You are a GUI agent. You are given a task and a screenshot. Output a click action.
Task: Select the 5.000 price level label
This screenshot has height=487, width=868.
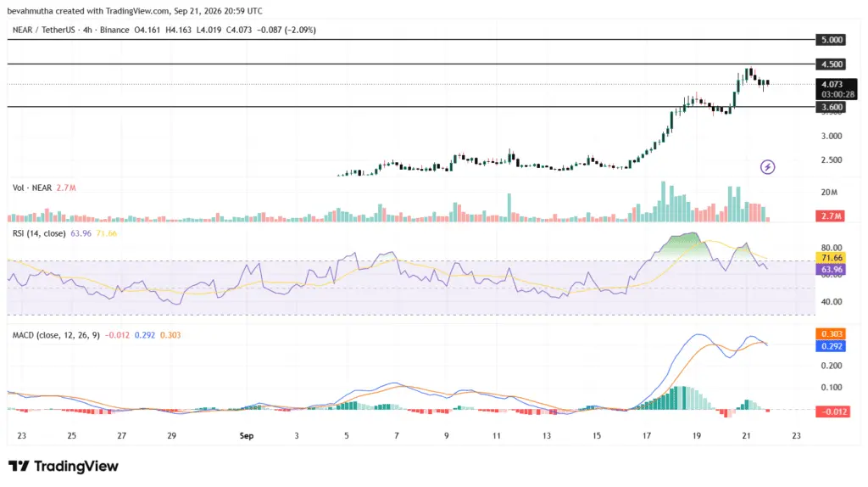[832, 40]
